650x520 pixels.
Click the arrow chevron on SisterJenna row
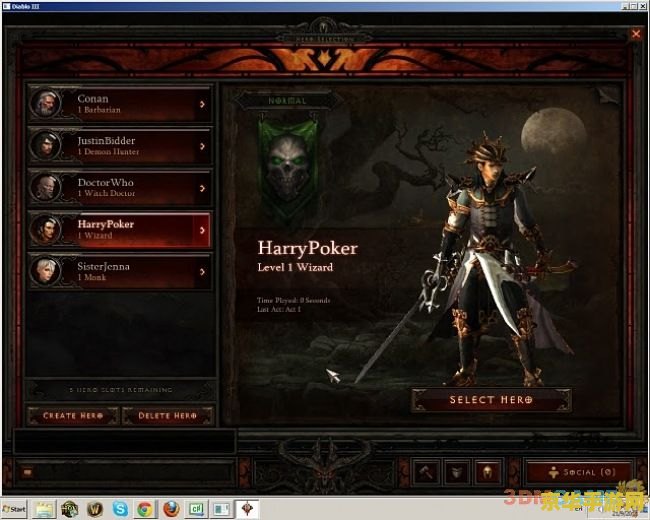[x=202, y=272]
